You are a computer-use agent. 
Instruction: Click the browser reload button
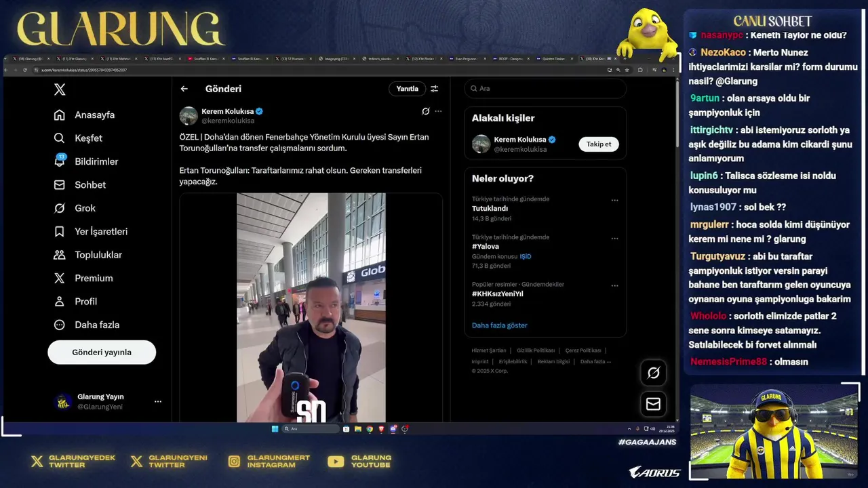tap(25, 70)
